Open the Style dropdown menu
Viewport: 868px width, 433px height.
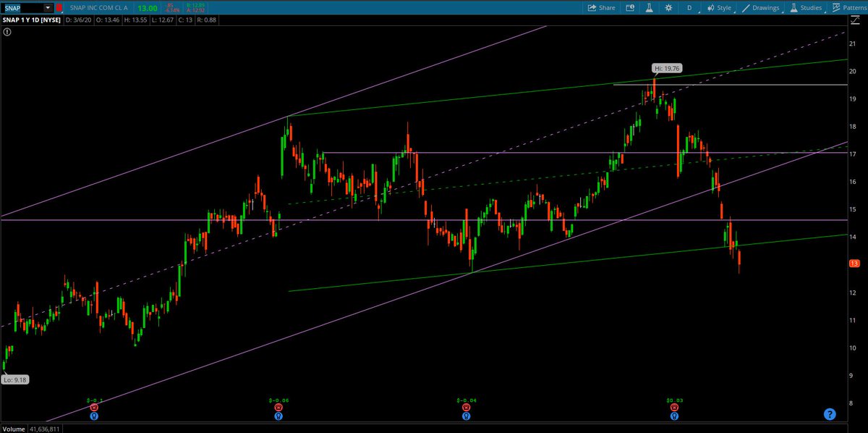pyautogui.click(x=720, y=7)
